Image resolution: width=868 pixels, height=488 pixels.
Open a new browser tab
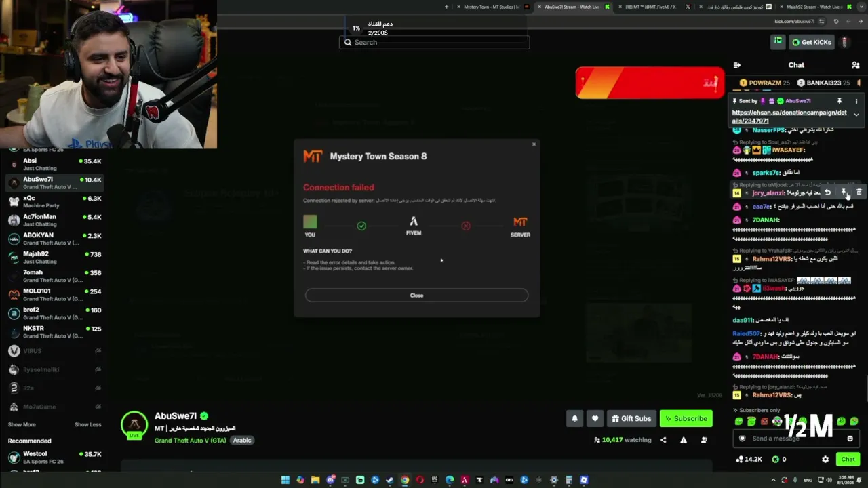click(446, 7)
